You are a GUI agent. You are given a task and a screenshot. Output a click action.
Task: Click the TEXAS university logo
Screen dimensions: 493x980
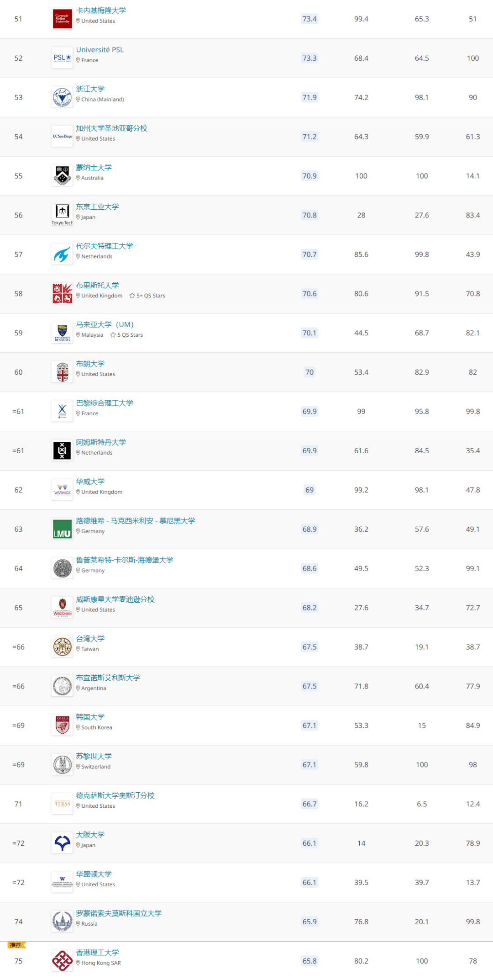tap(62, 804)
